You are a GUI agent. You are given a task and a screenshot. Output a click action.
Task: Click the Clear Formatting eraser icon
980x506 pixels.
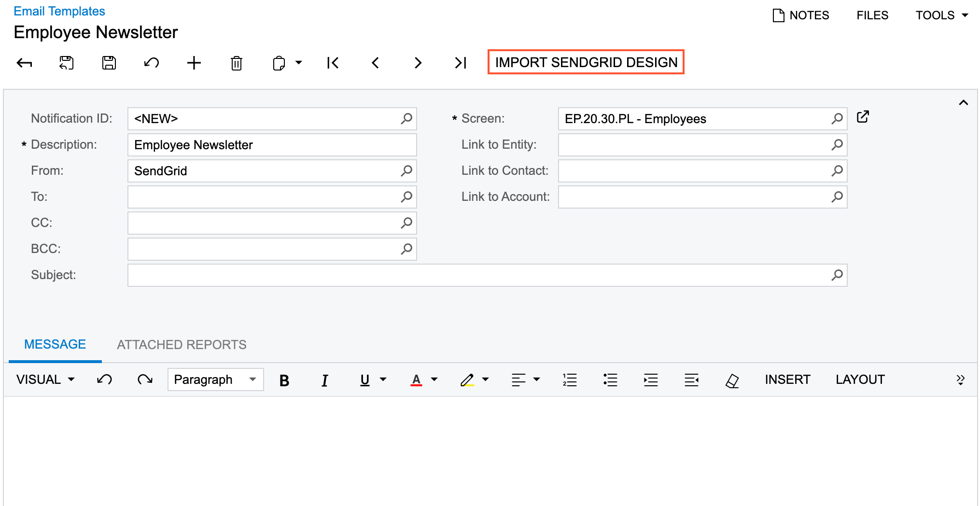(731, 380)
